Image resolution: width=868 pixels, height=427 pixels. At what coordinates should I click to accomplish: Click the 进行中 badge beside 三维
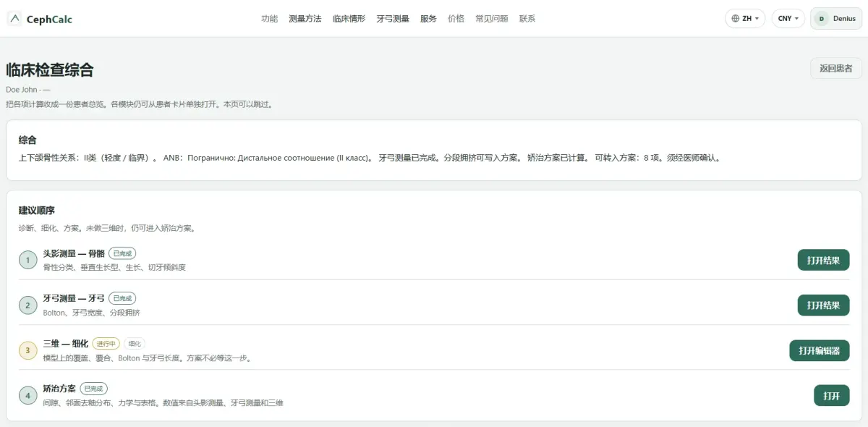[x=106, y=344]
